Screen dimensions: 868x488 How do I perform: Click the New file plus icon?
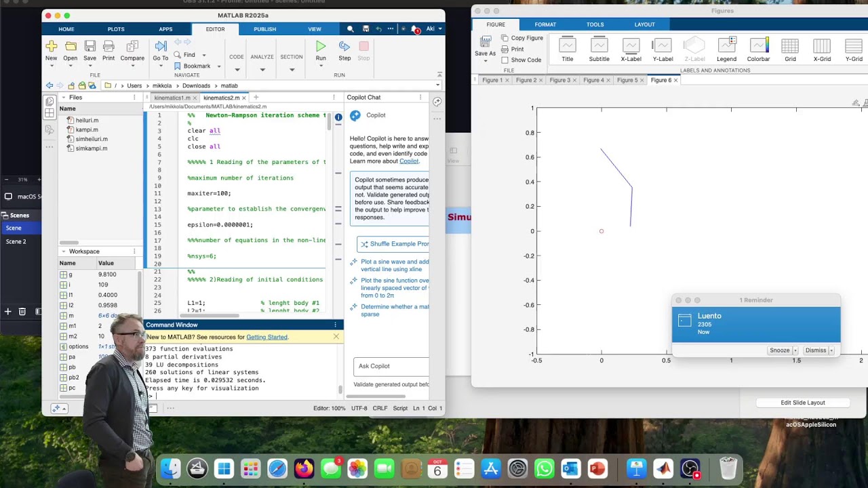tap(51, 46)
